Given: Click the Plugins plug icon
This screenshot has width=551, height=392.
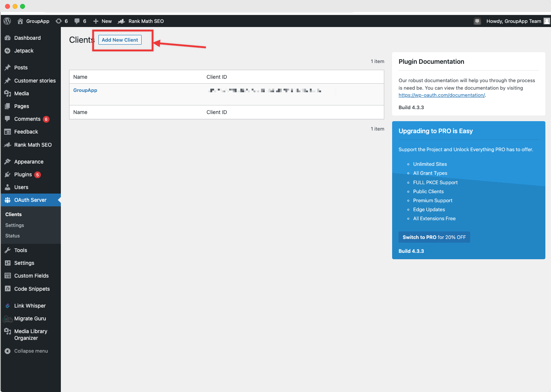Looking at the screenshot, I should pyautogui.click(x=8, y=174).
